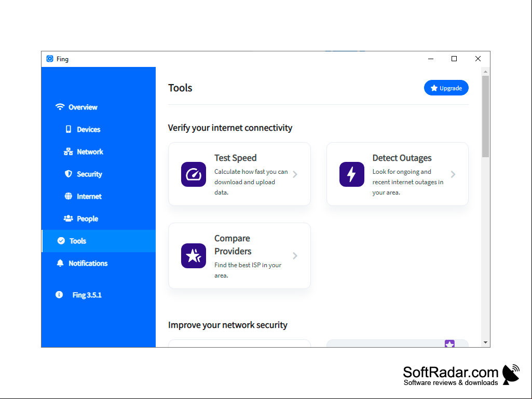Click the scrollbar up arrow

point(485,72)
